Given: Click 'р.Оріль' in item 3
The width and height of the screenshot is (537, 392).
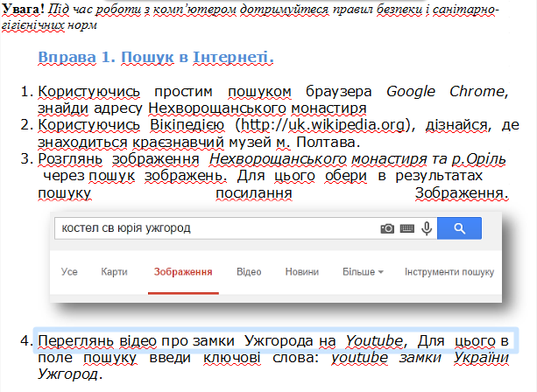Looking at the screenshot, I should pos(479,159).
